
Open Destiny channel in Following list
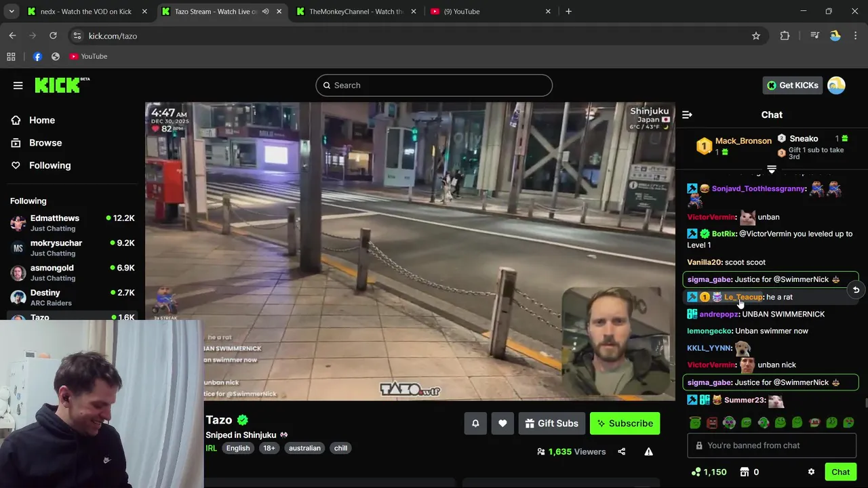click(72, 298)
